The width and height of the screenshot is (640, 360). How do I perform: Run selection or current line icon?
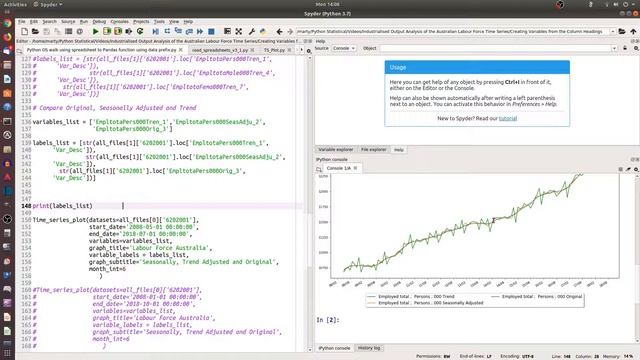point(129,31)
